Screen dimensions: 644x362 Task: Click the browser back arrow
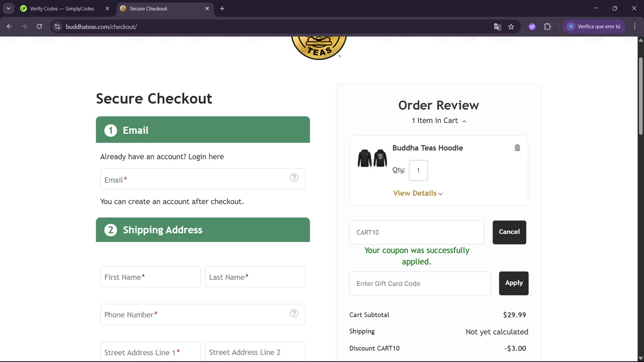9,27
